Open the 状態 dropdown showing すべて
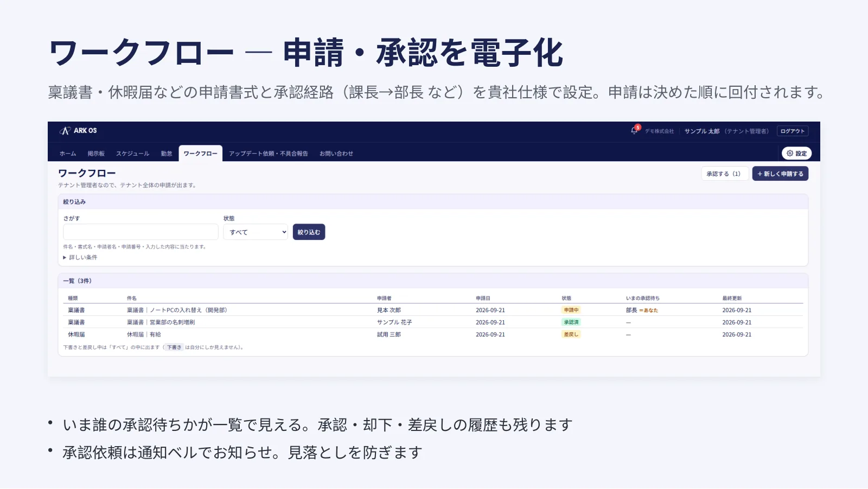Screen dimensions: 868x489 tap(256, 232)
